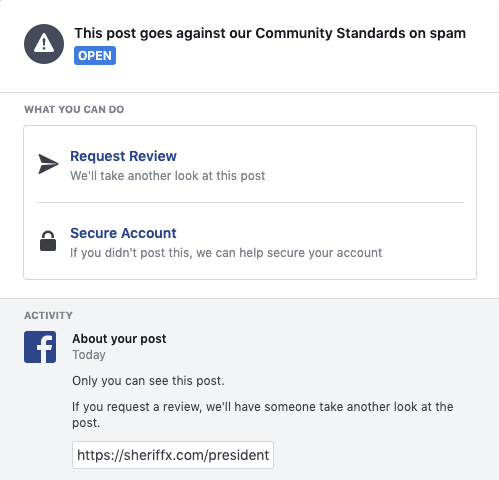The width and height of the screenshot is (499, 480).
Task: Click the 'Only you can see this post' text
Action: (x=148, y=381)
